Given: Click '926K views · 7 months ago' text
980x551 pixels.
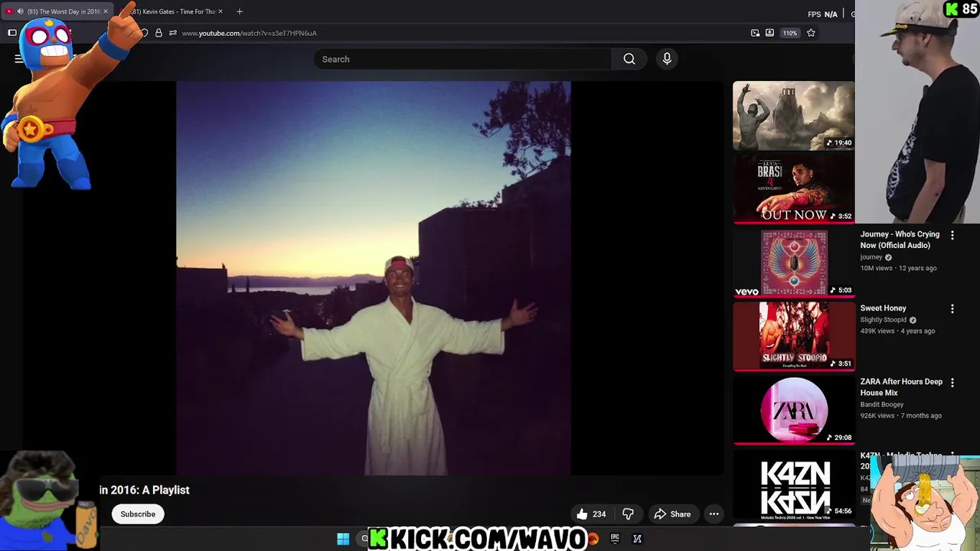Looking at the screenshot, I should (x=900, y=416).
